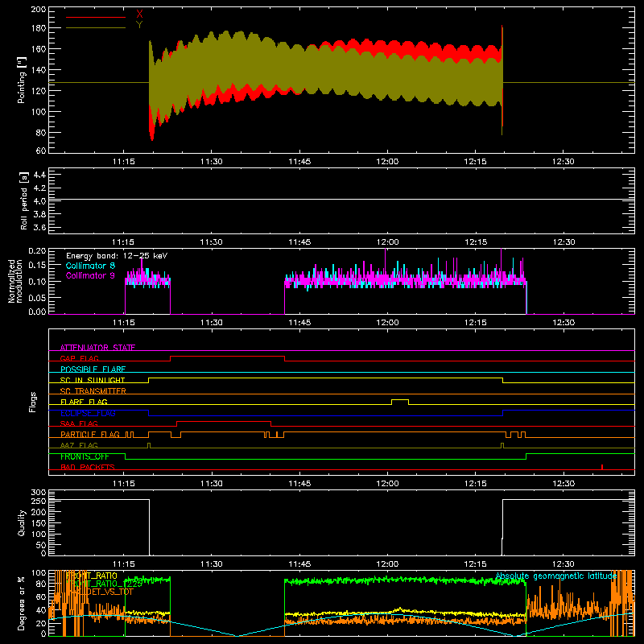Click the green FRONT_RATIO_1225 legend label
Viewport: 644px width, 644px height.
104,584
